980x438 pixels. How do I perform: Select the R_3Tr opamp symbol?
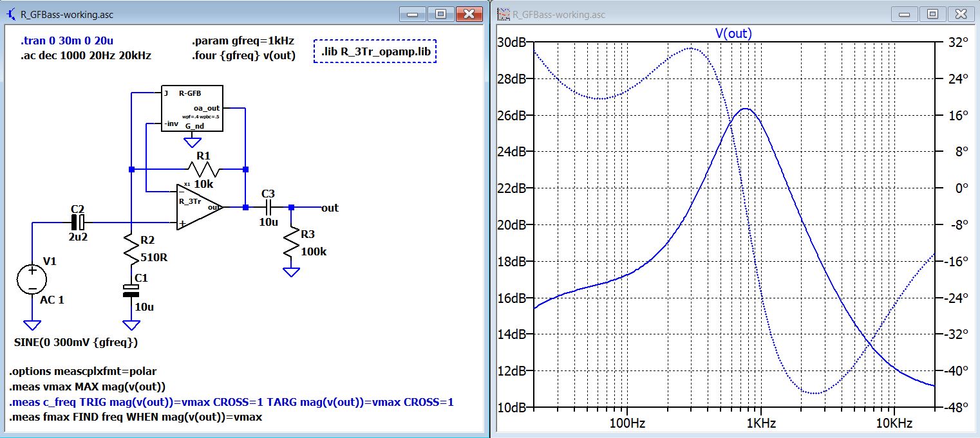point(200,206)
